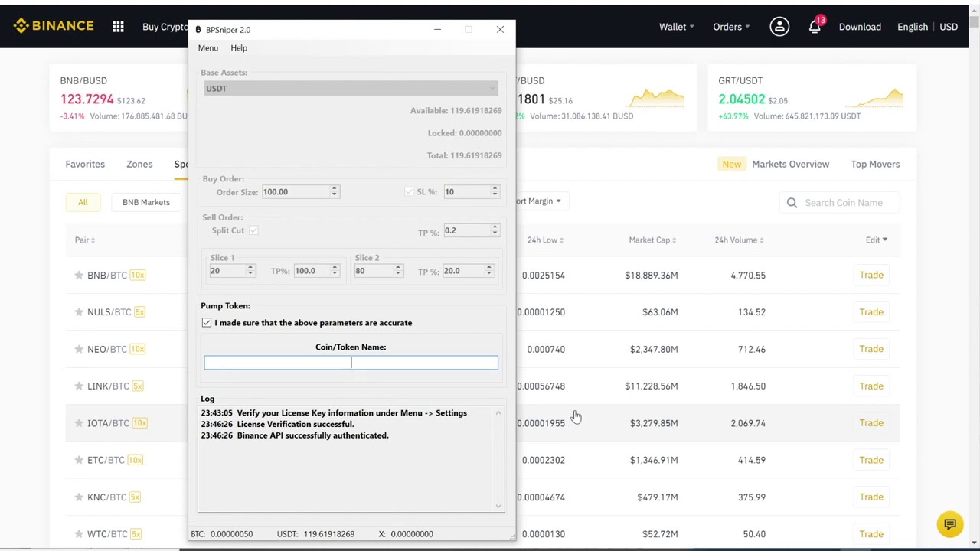Image resolution: width=980 pixels, height=551 pixels.
Task: Sort table by 24h Volume column
Action: click(x=739, y=240)
